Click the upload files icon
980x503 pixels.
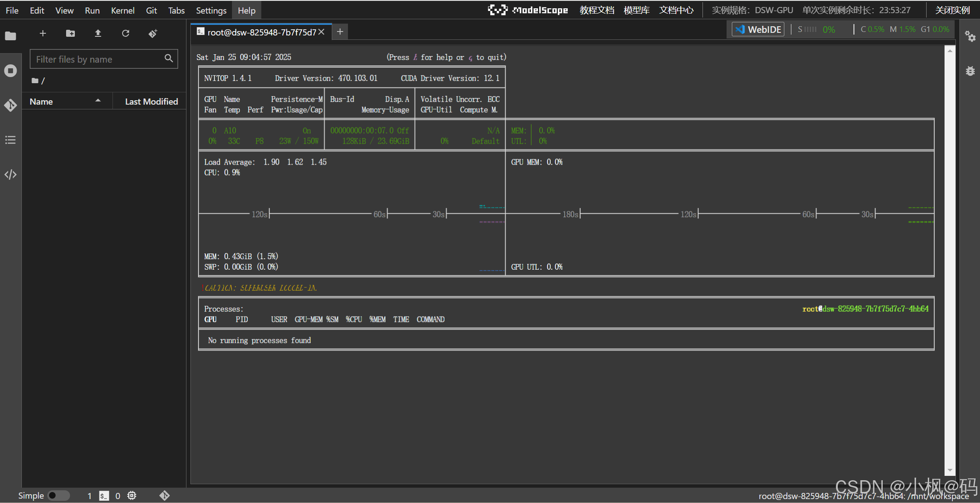[x=98, y=33]
